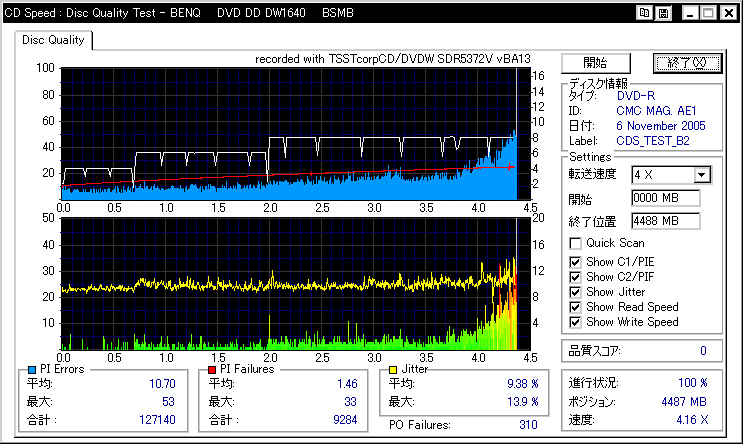Click the PO Failures value 310

click(528, 425)
